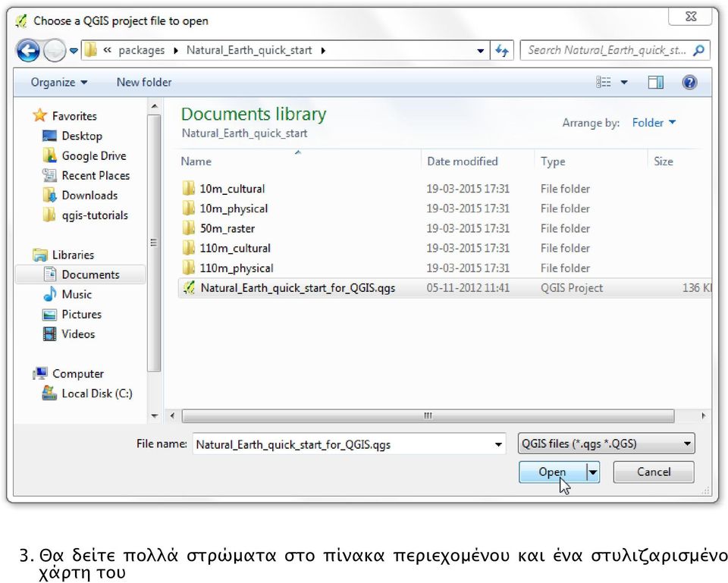Select the 50m_raster folder name
The image size is (728, 583).
point(227,228)
